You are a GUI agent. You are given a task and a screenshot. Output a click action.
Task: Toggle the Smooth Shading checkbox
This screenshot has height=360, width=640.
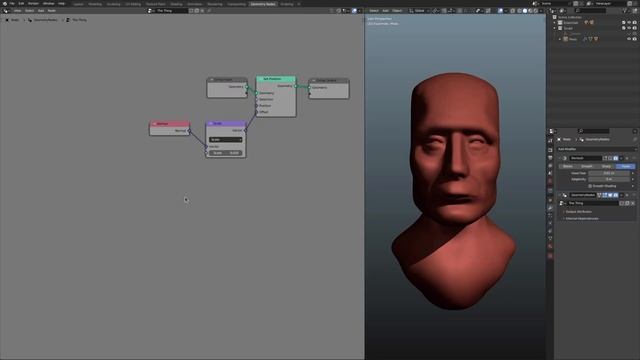click(x=590, y=186)
